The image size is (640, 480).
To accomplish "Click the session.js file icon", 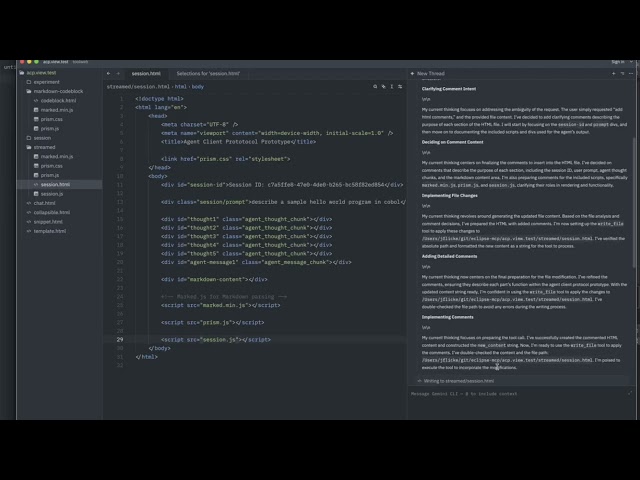I will point(36,194).
